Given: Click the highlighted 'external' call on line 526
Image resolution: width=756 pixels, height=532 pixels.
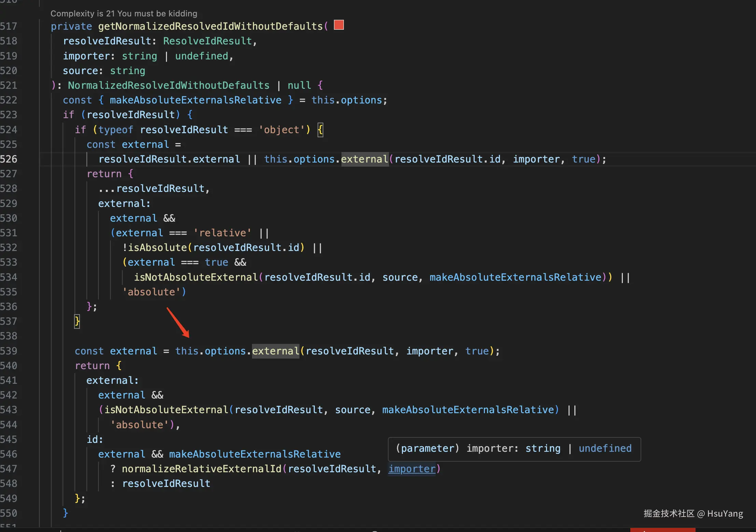Looking at the screenshot, I should click(x=364, y=159).
